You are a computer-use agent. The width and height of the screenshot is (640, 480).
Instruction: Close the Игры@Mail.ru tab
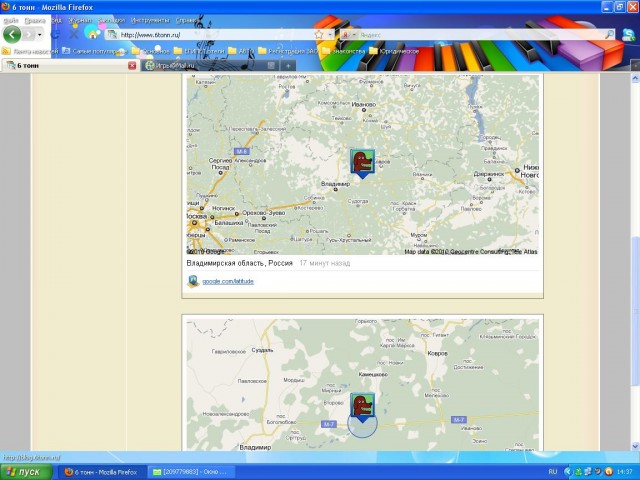click(271, 65)
